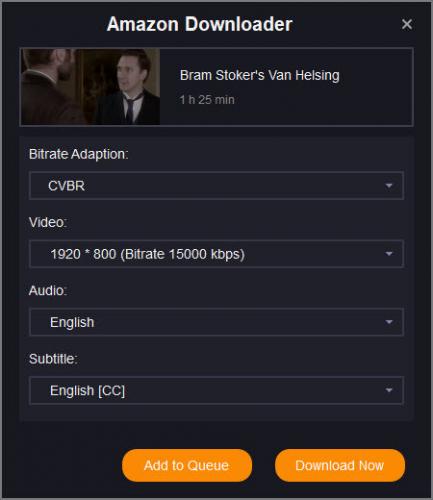
Task: Click the Bitrate Adaption label
Action: [79, 154]
